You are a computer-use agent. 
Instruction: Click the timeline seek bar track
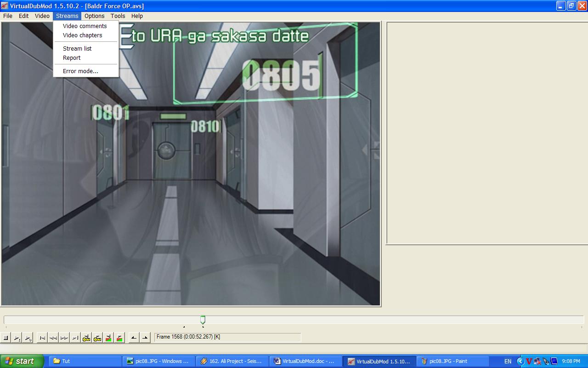pyautogui.click(x=294, y=319)
